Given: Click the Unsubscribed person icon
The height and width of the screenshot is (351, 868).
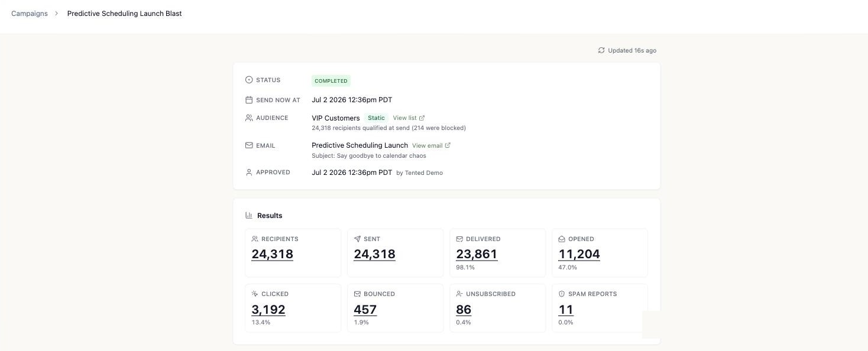Looking at the screenshot, I should [x=459, y=294].
